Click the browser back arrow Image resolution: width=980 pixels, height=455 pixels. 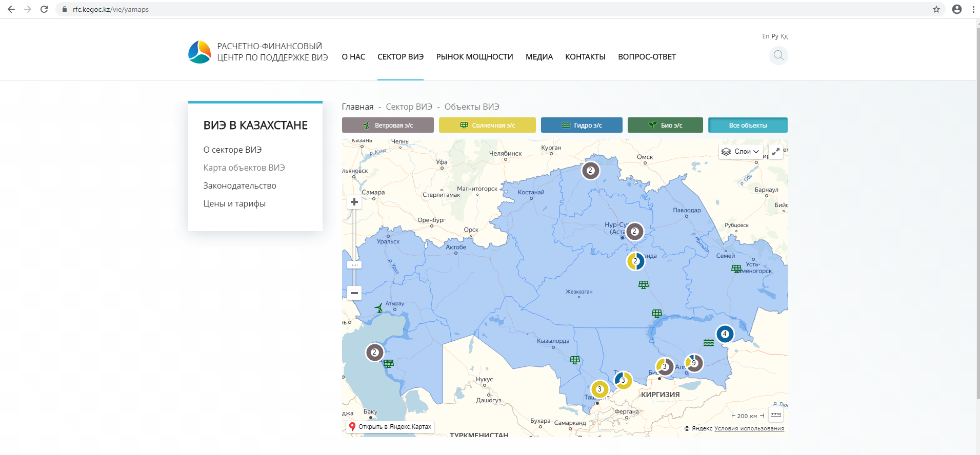tap(11, 9)
